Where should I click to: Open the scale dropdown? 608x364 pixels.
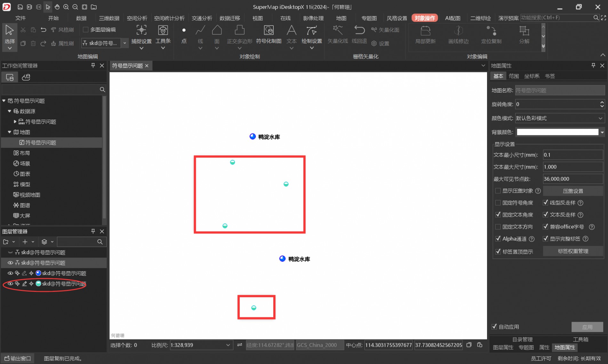point(228,345)
